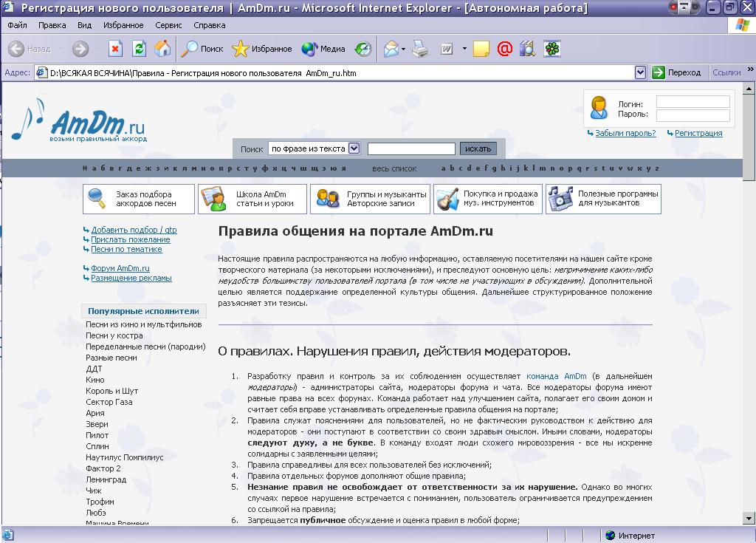
Task: Click the IE page icon in title bar
Action: pyautogui.click(x=9, y=7)
